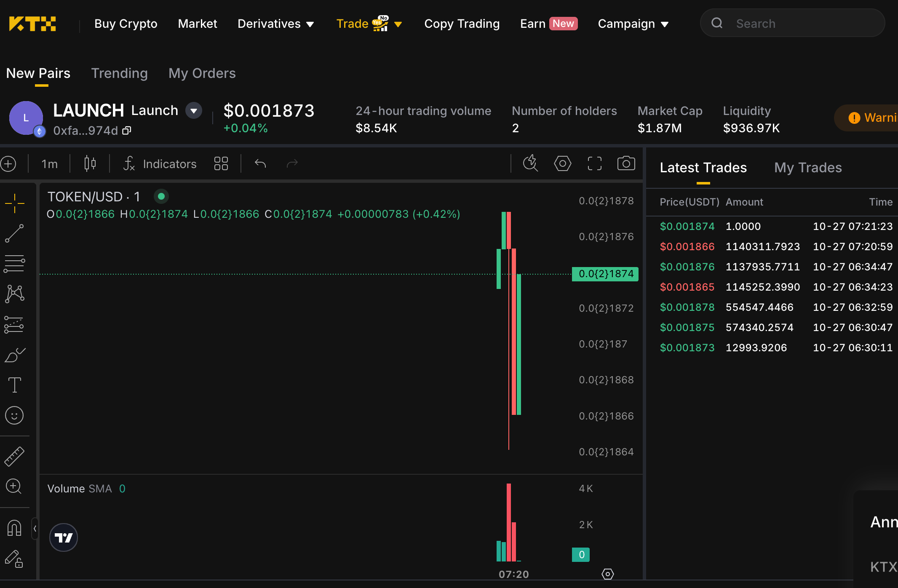
Task: Collapse the drawing toolbar side arrow
Action: pyautogui.click(x=35, y=528)
